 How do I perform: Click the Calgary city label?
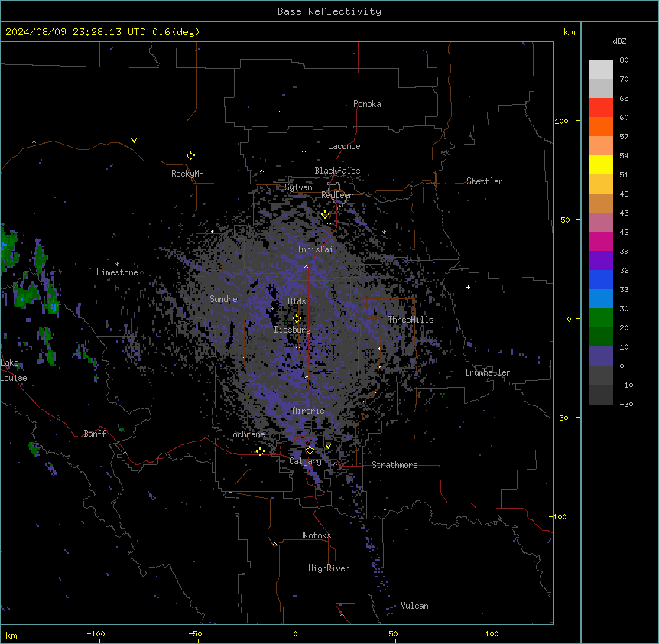[x=305, y=461]
